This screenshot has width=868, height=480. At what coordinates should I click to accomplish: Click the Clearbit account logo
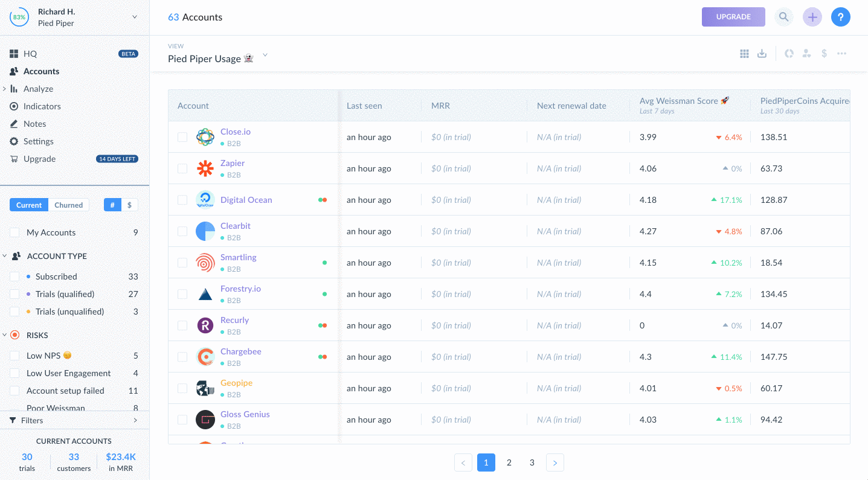coord(205,231)
